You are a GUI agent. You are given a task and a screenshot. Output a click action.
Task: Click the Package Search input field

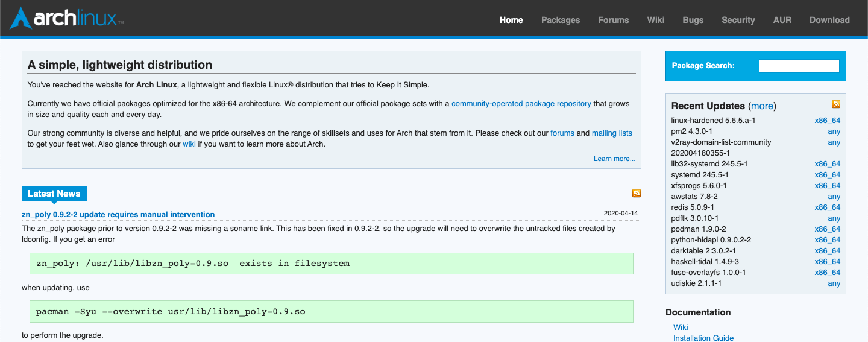[799, 66]
